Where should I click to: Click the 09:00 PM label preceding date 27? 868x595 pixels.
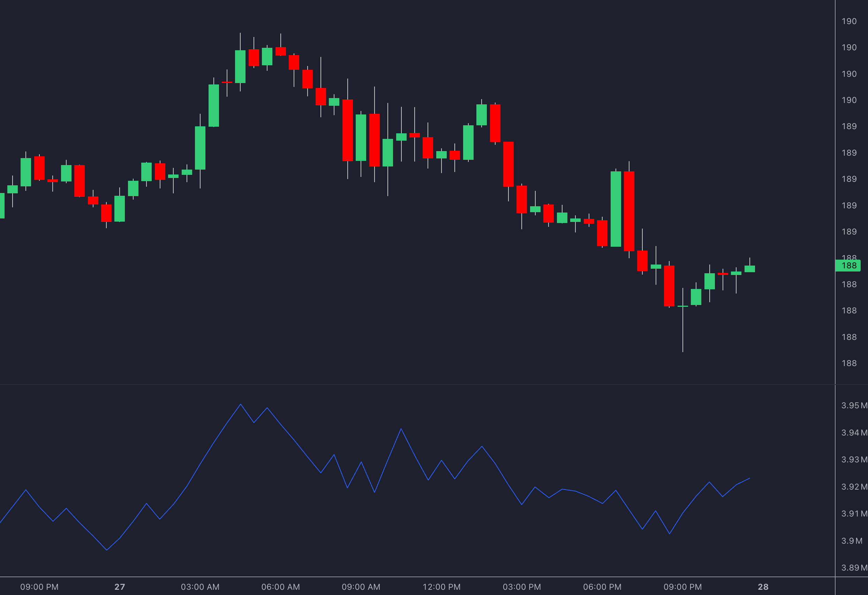[39, 587]
